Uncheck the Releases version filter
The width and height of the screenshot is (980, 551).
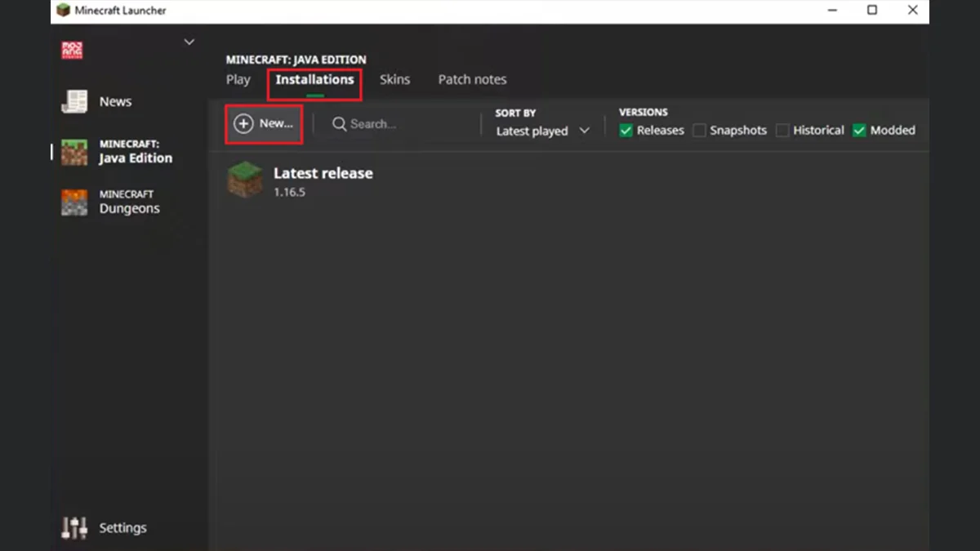pos(626,130)
